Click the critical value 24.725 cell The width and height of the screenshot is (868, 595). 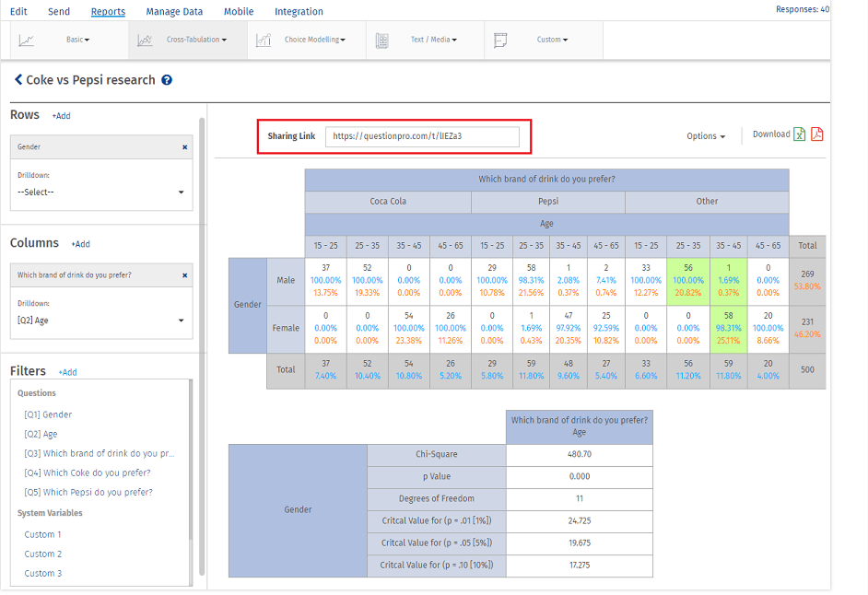tap(580, 520)
